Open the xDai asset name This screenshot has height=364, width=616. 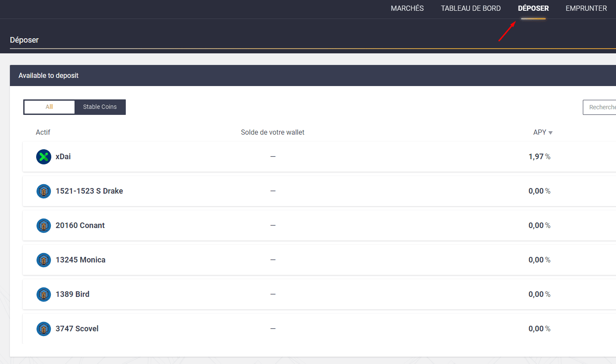tap(63, 157)
